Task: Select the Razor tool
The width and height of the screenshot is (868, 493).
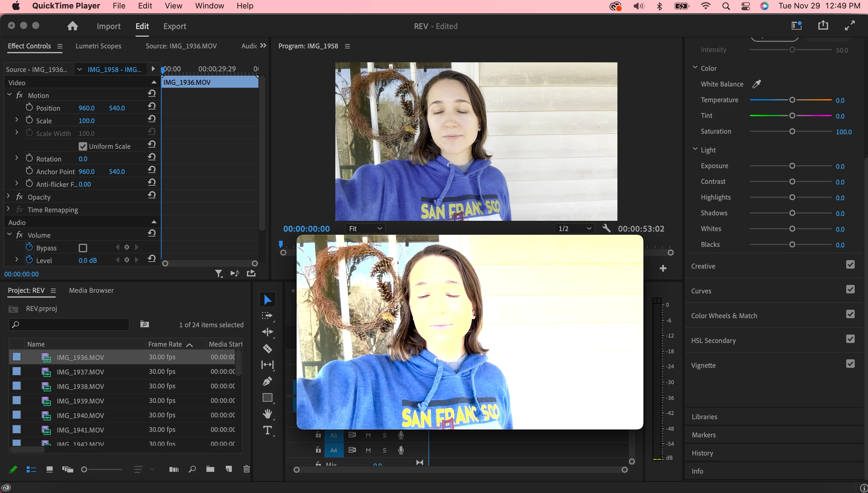Action: (x=267, y=348)
